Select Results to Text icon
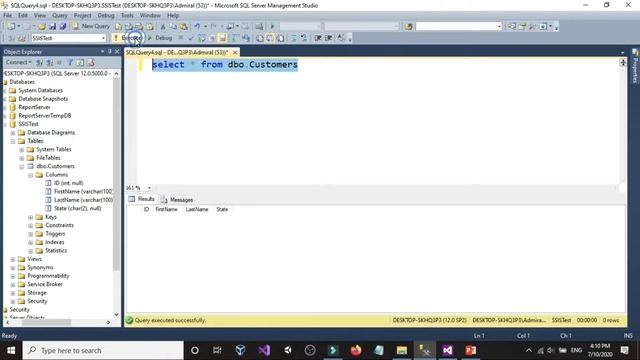 (x=260, y=38)
